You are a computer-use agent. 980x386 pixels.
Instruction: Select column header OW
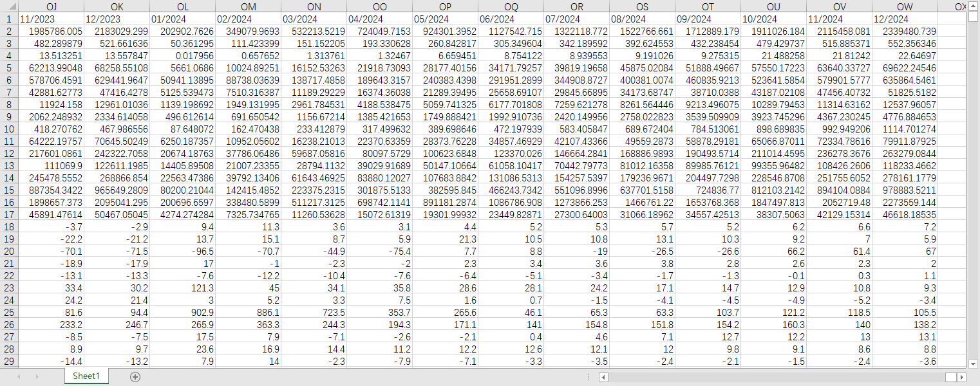click(x=905, y=6)
